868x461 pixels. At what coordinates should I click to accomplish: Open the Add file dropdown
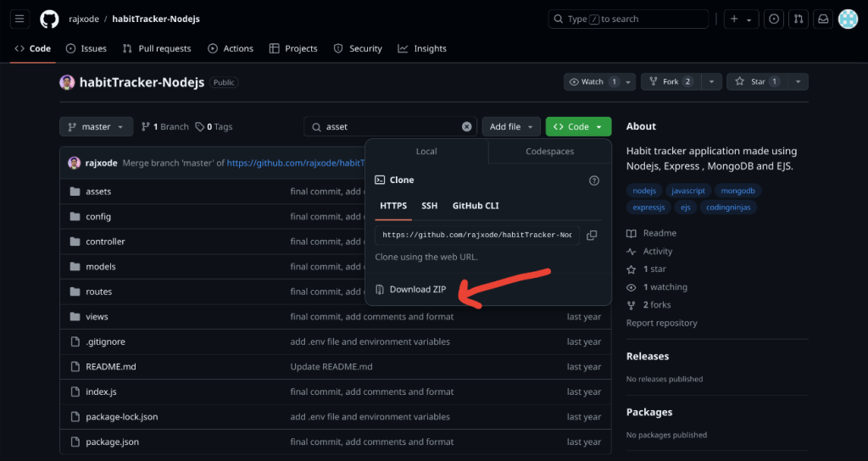coord(511,127)
